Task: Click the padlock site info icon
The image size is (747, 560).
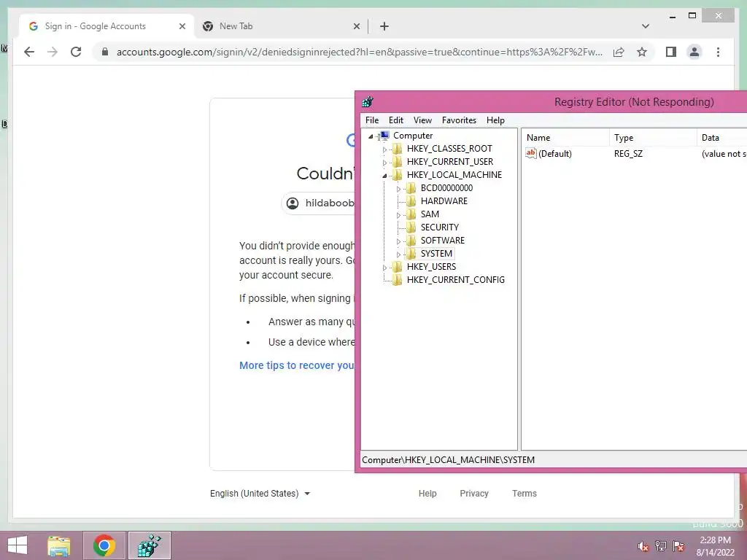Action: [105, 52]
